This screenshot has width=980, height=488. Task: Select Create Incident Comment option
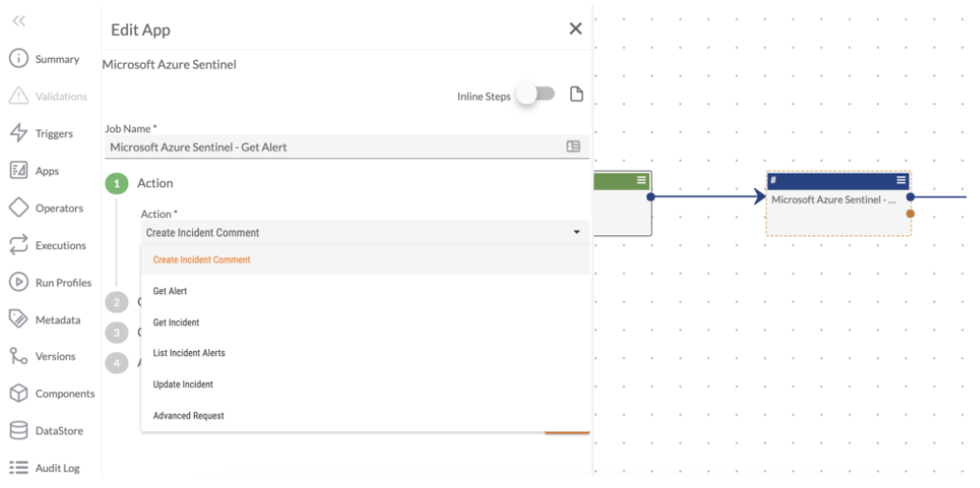pyautogui.click(x=366, y=260)
